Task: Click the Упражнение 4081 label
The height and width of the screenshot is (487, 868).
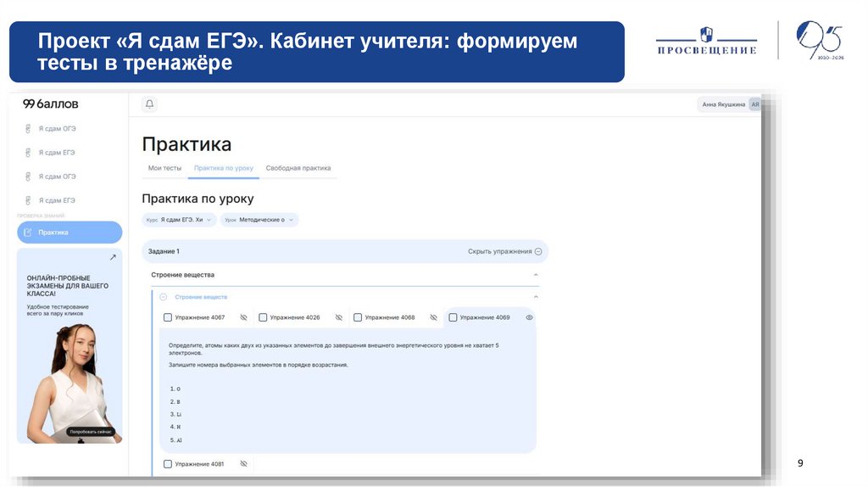Action: tap(199, 464)
